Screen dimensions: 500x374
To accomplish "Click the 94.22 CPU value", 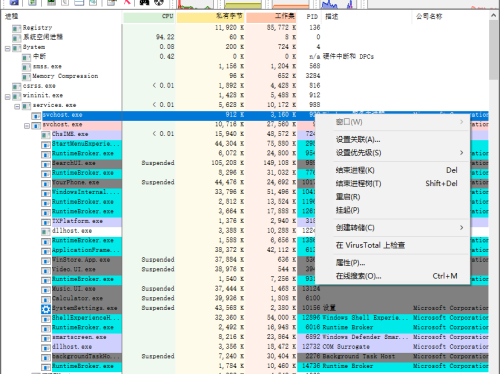I will pyautogui.click(x=165, y=37).
